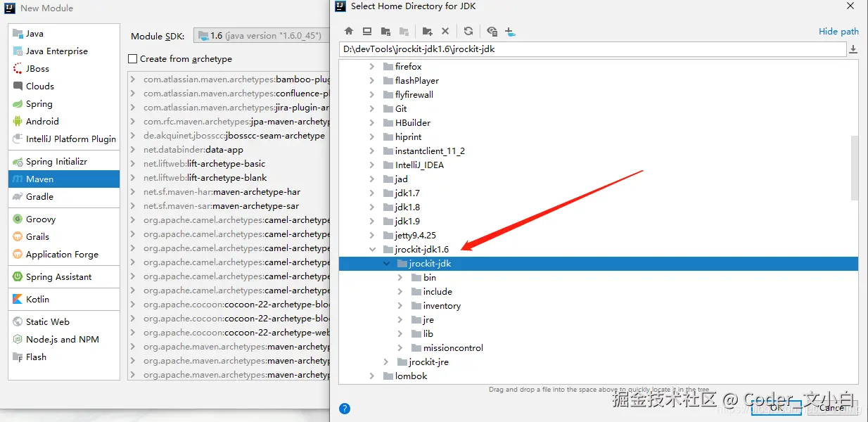Click the JBoss red icon

click(18, 69)
